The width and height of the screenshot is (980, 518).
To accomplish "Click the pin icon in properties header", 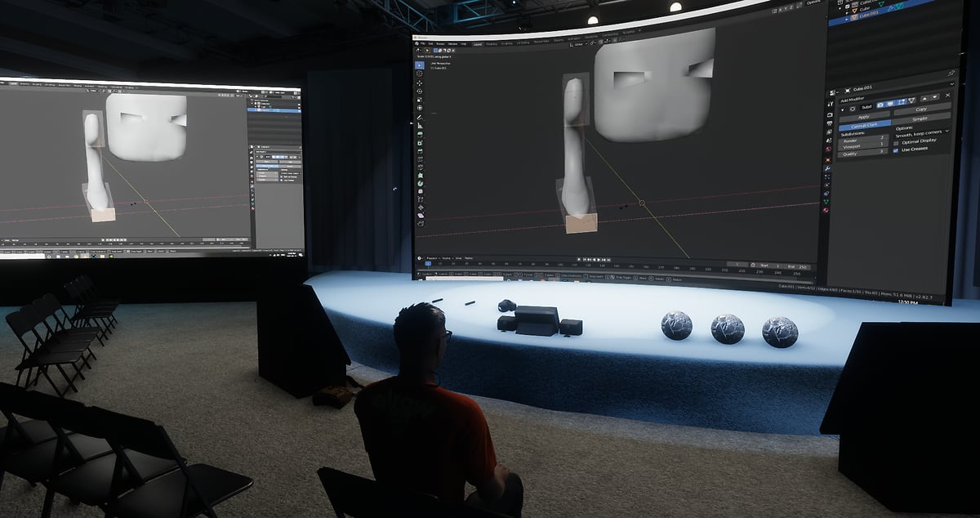I will [x=951, y=74].
